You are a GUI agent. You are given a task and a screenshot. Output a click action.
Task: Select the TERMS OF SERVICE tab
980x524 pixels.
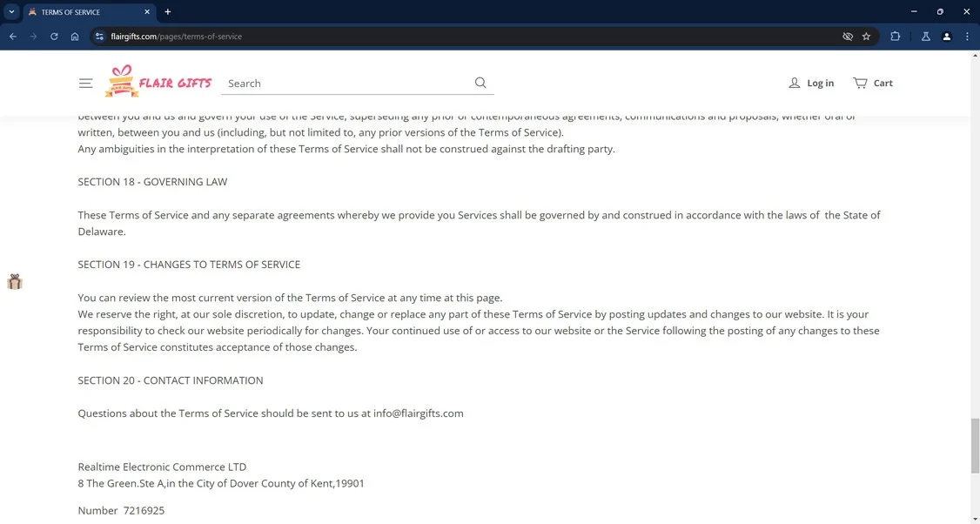click(x=90, y=12)
